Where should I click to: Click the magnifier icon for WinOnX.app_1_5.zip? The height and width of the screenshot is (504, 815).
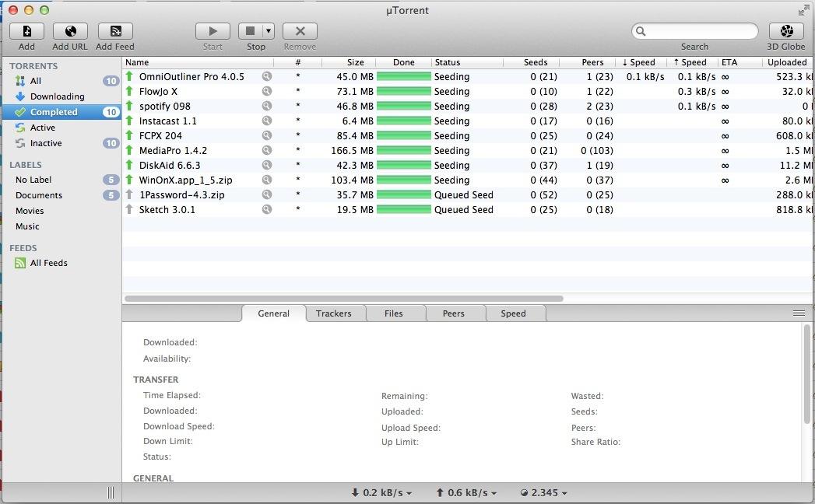pos(267,180)
